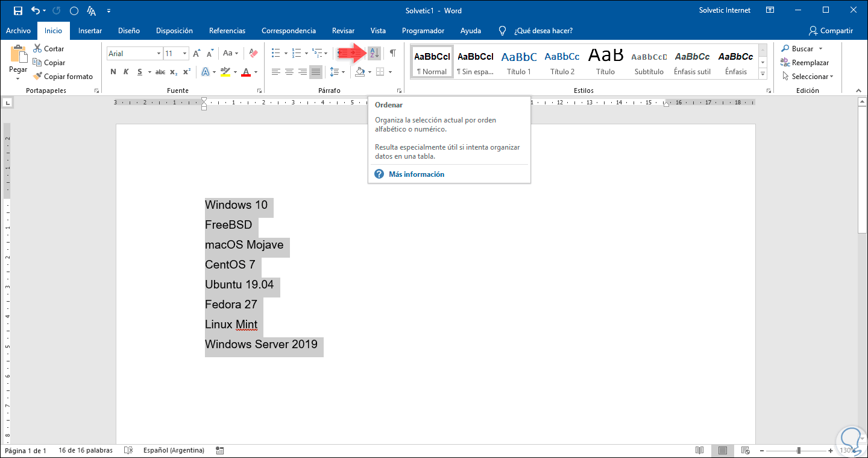868x458 pixels.
Task: Open the Referencias tab
Action: pos(227,31)
